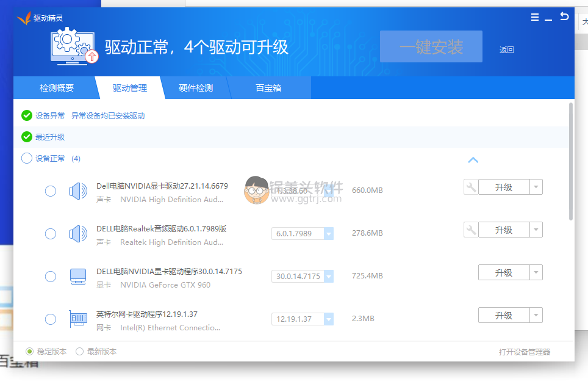Click the 278.6MB size value
This screenshot has width=588, height=381.
pos(367,233)
